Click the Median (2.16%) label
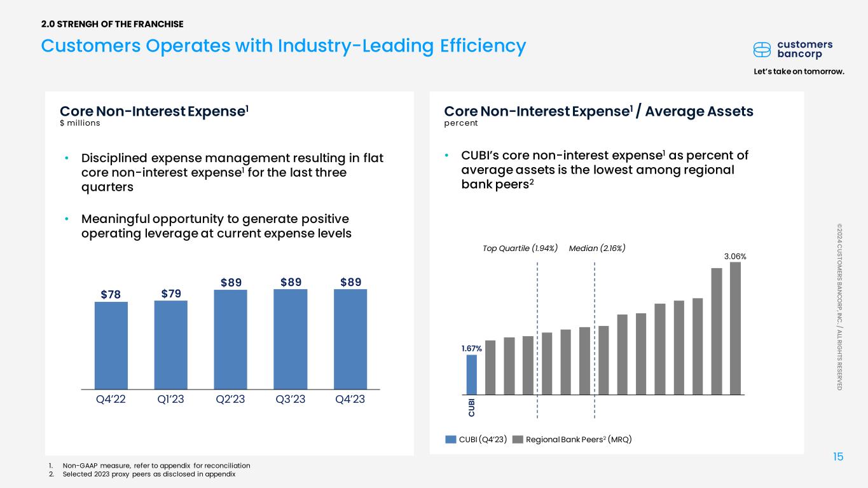 (597, 248)
